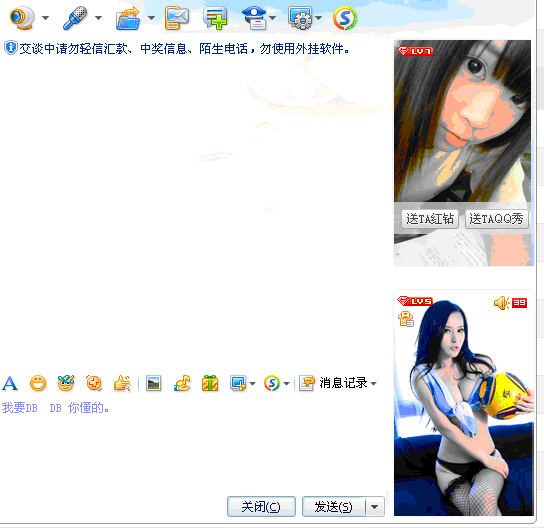This screenshot has width=544, height=528.
Task: Click the Soso search icon in top toolbar
Action: pos(345,18)
